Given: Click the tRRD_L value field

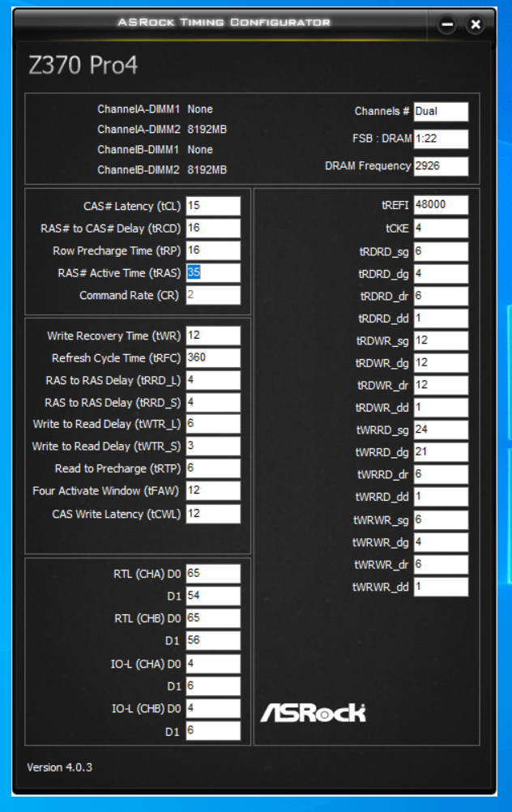Looking at the screenshot, I should [213, 379].
